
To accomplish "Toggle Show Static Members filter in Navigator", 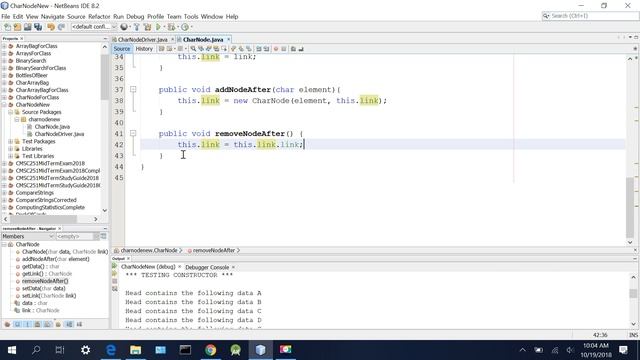I will [x=27, y=324].
